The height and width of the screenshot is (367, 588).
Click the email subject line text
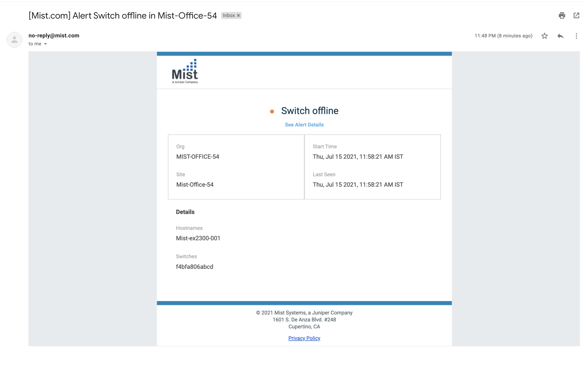click(122, 15)
